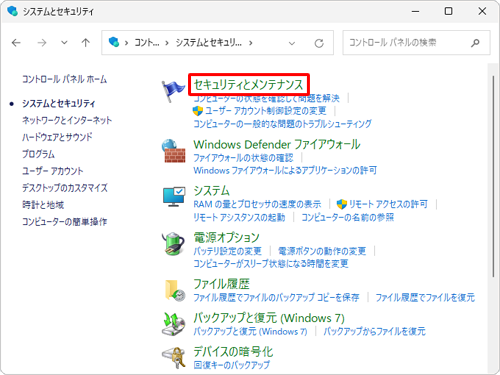This screenshot has height=375, width=500.
Task: Expand chevron before コント breadcrumb
Action: 126,43
